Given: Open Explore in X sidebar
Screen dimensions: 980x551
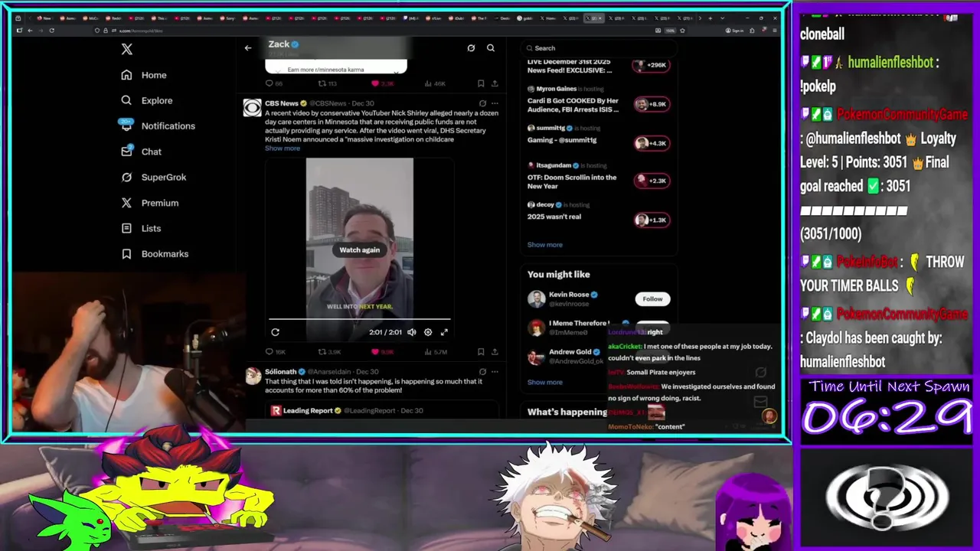Looking at the screenshot, I should point(146,100).
